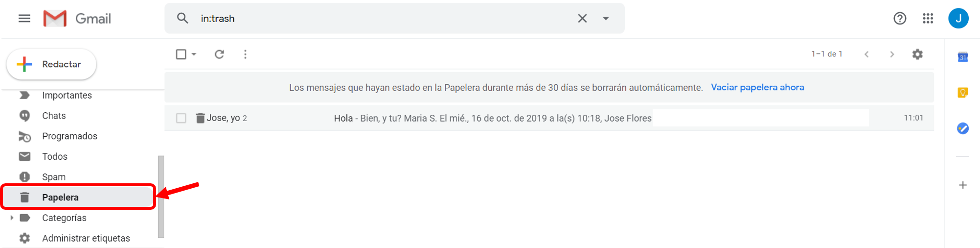Open Google Tasks side panel icon
Image resolution: width=980 pixels, height=248 pixels.
[963, 128]
